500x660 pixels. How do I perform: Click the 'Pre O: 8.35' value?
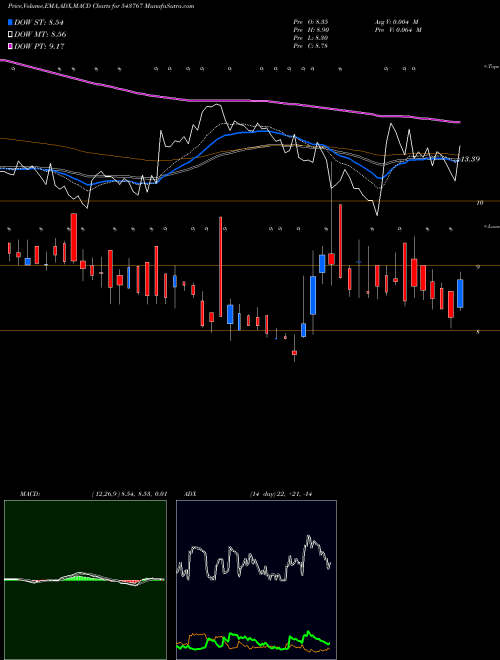coord(311,22)
